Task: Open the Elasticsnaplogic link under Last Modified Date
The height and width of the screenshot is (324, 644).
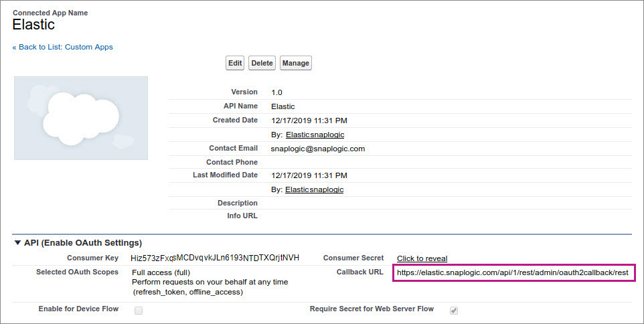Action: [314, 189]
